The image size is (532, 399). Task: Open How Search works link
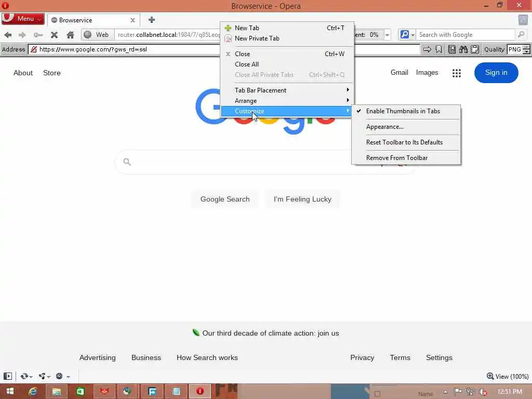pyautogui.click(x=207, y=357)
